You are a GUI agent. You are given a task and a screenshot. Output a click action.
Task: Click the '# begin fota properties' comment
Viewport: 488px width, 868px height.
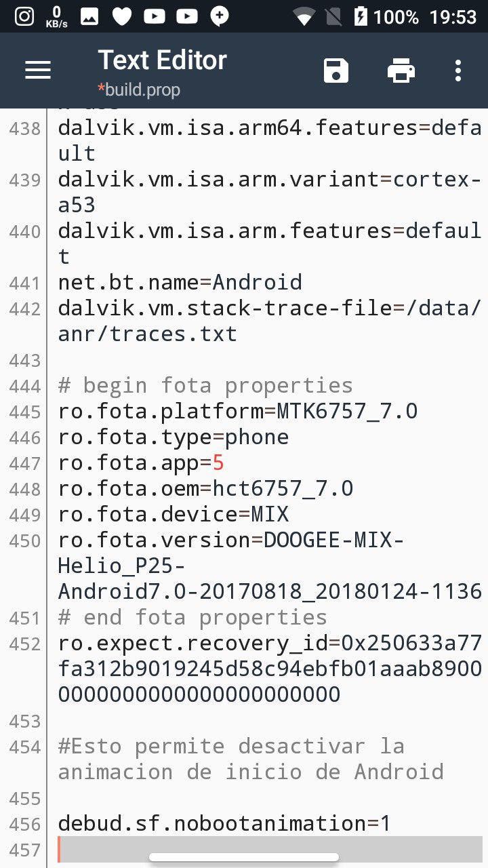[205, 386]
